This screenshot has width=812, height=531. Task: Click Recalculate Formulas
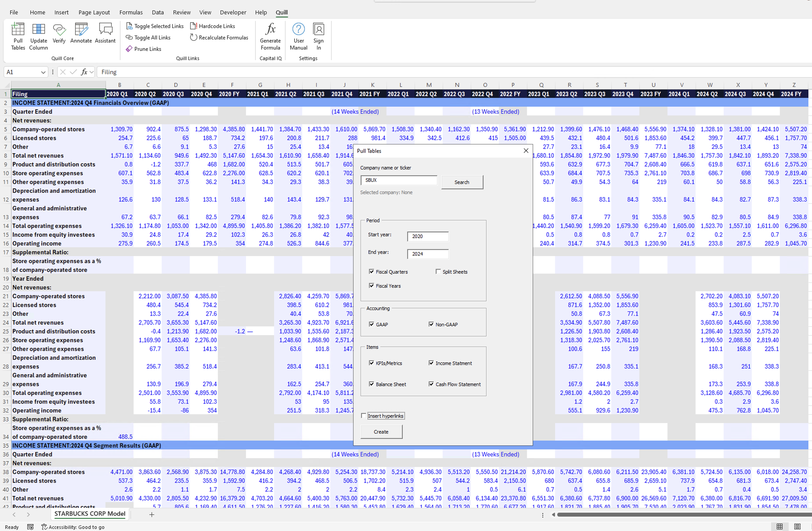tap(219, 38)
